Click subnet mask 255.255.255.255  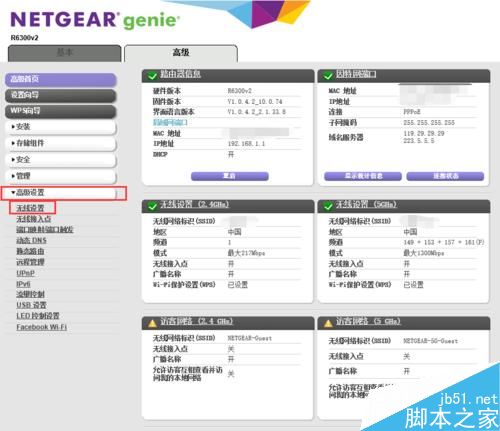(x=429, y=123)
